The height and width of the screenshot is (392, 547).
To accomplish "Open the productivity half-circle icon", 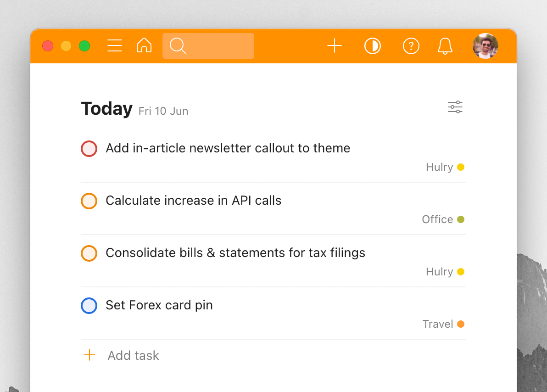I will coord(372,46).
